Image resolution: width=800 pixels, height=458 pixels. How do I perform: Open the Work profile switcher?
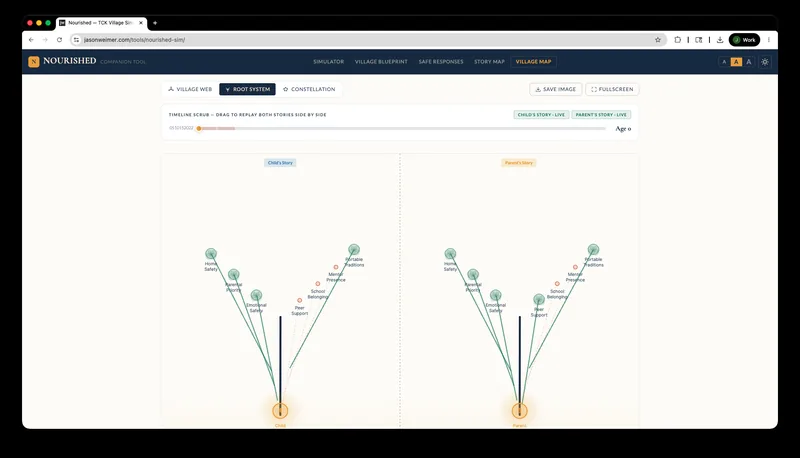744,40
